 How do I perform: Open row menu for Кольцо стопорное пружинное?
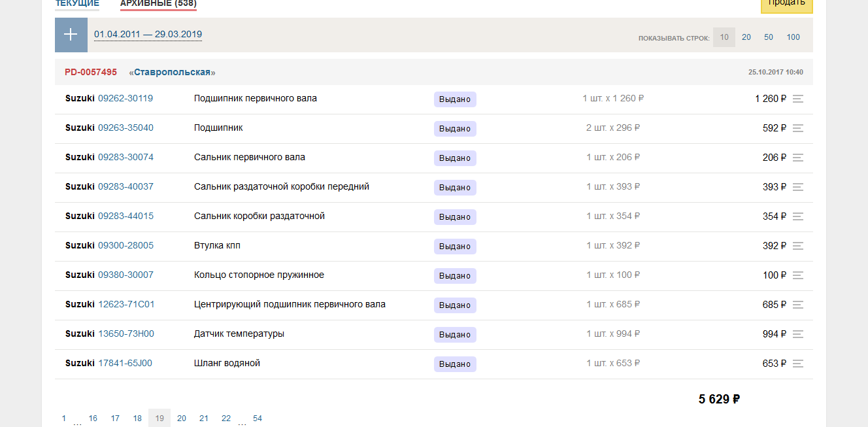[797, 275]
